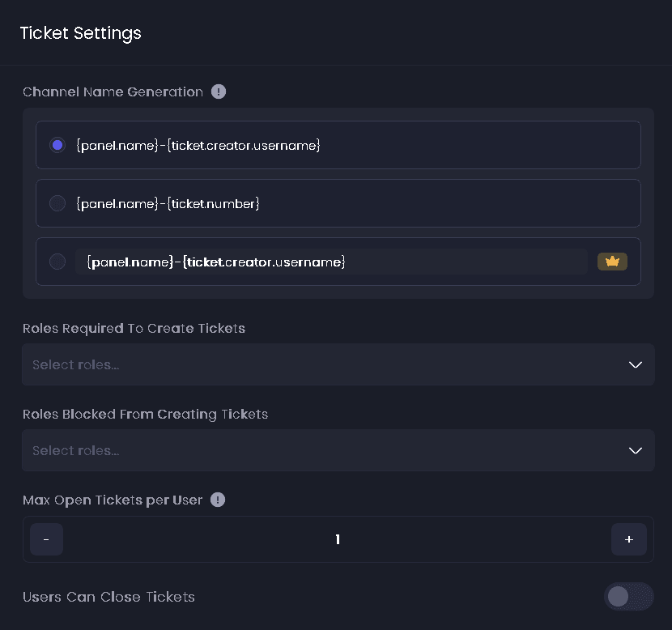This screenshot has height=630, width=672.
Task: Adjust the ticket count stepper value of 1
Action: point(338,538)
